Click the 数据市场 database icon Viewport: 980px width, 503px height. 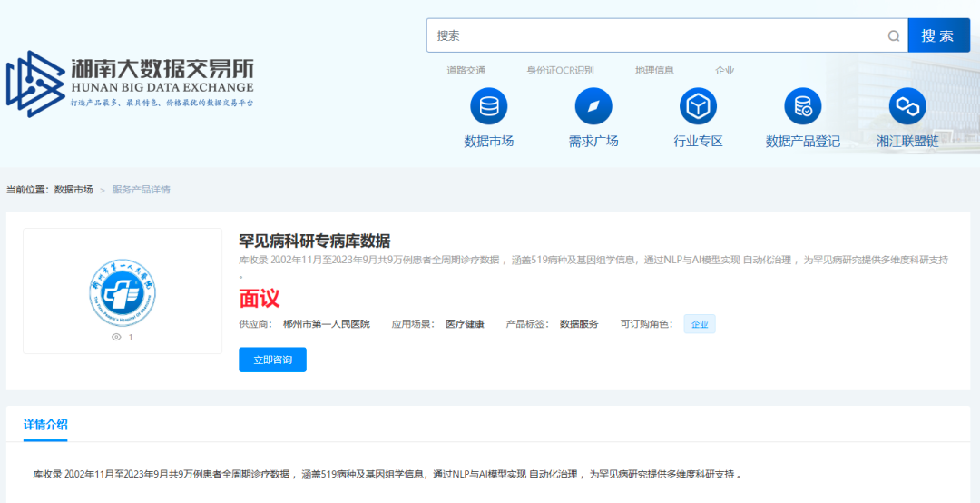pos(489,107)
